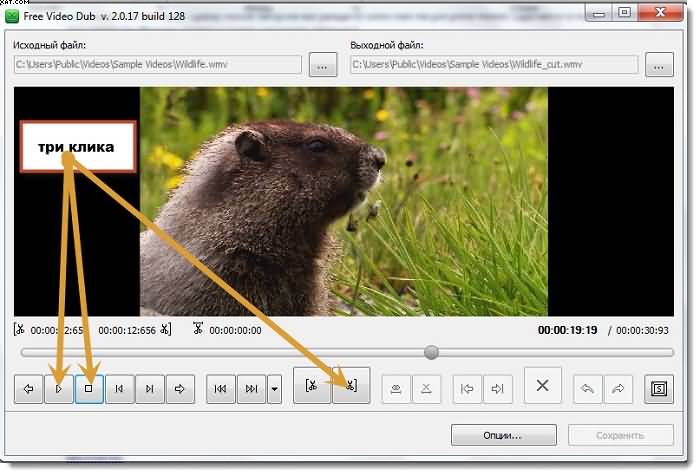The width and height of the screenshot is (700, 476).
Task: Maximize the Free Video Dub window
Action: click(625, 12)
